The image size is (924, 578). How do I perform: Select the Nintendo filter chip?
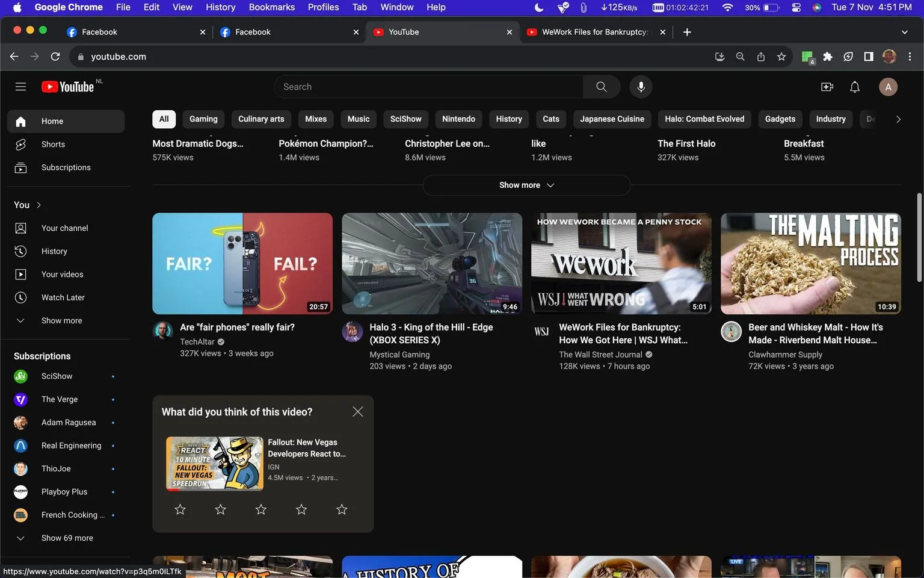(458, 119)
